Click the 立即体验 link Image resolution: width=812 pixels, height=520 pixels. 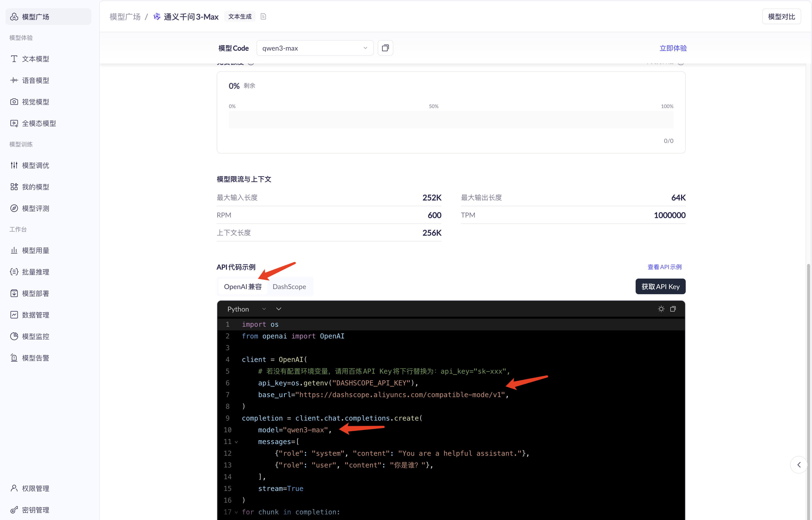click(673, 48)
